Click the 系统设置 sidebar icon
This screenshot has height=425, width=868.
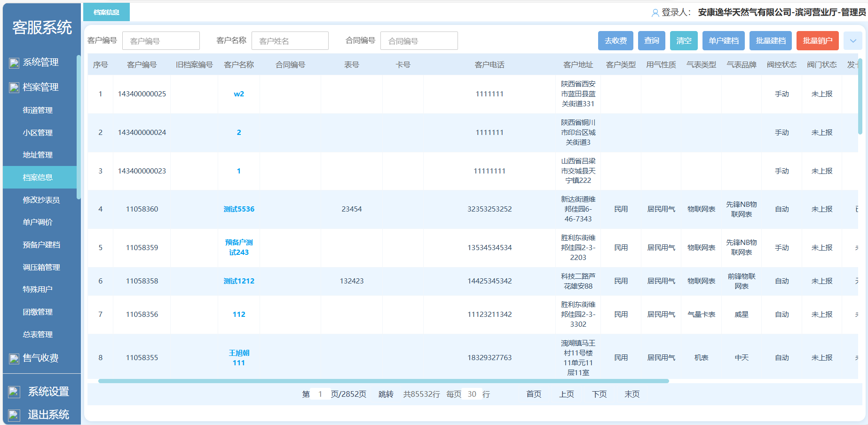(14, 392)
